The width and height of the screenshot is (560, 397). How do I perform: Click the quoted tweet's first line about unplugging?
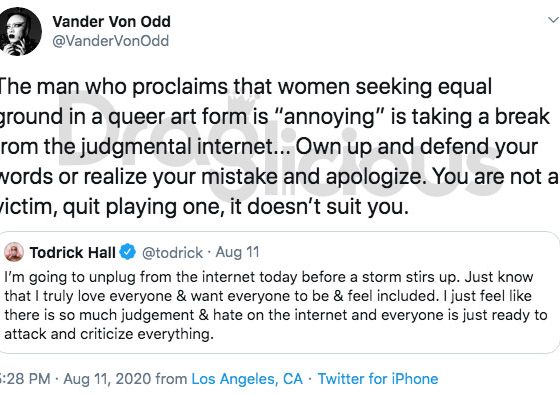(269, 277)
